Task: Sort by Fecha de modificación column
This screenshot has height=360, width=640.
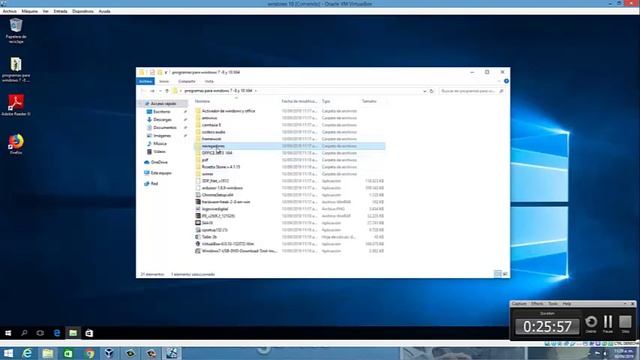Action: 300,101
